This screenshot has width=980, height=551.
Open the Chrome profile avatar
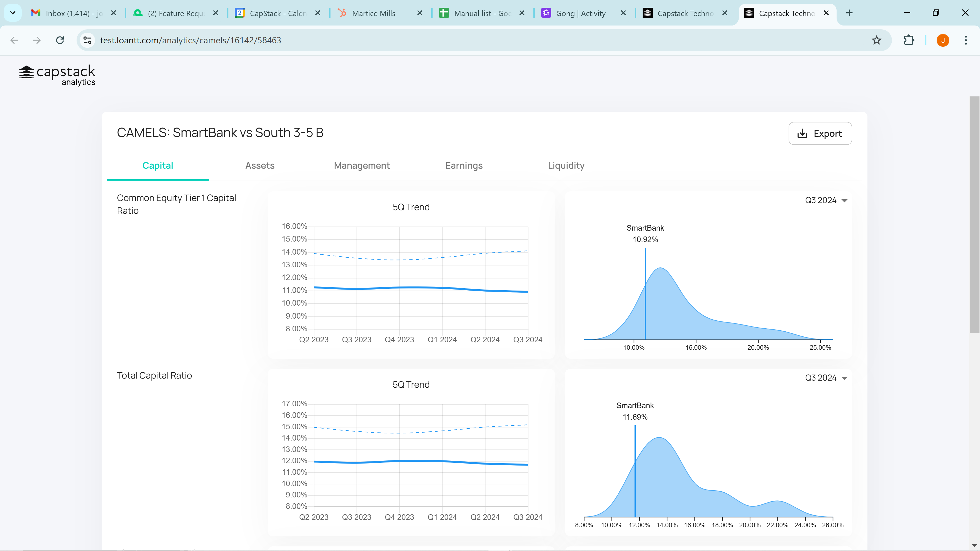[x=943, y=40]
